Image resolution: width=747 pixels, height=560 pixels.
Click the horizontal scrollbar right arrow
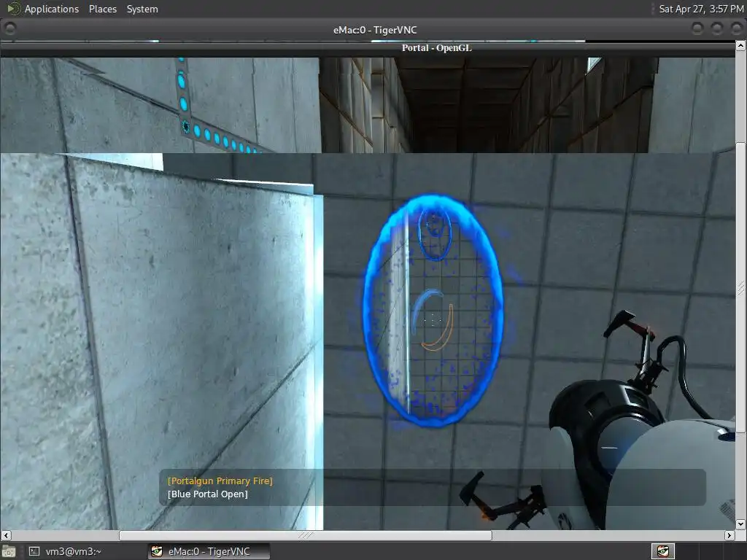[x=729, y=535]
